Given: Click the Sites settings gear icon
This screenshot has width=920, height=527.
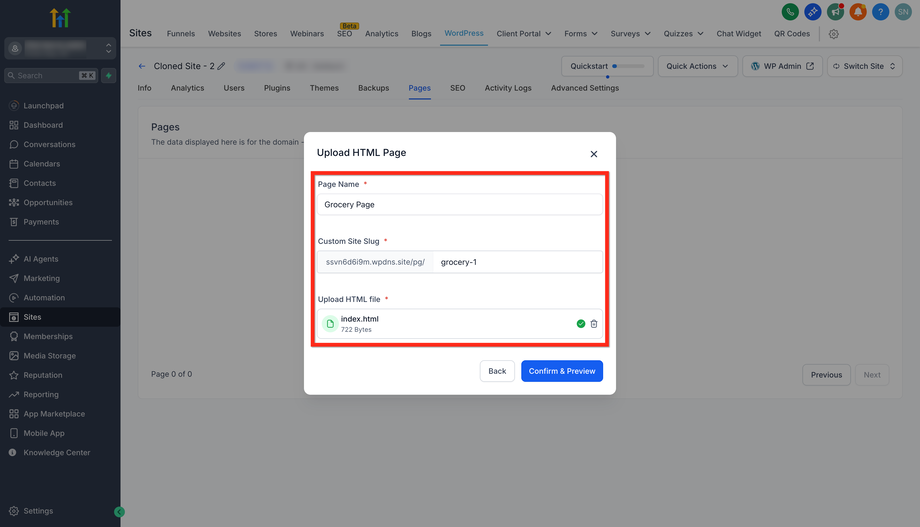Looking at the screenshot, I should (x=834, y=34).
